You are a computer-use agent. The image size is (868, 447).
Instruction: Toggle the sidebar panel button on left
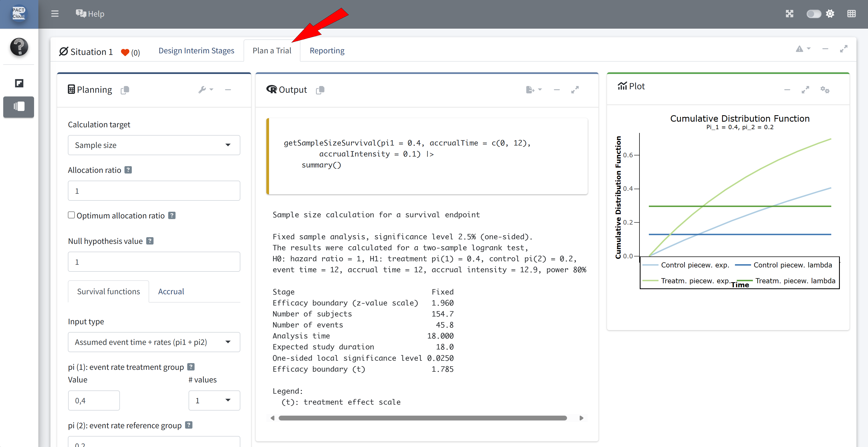(19, 107)
